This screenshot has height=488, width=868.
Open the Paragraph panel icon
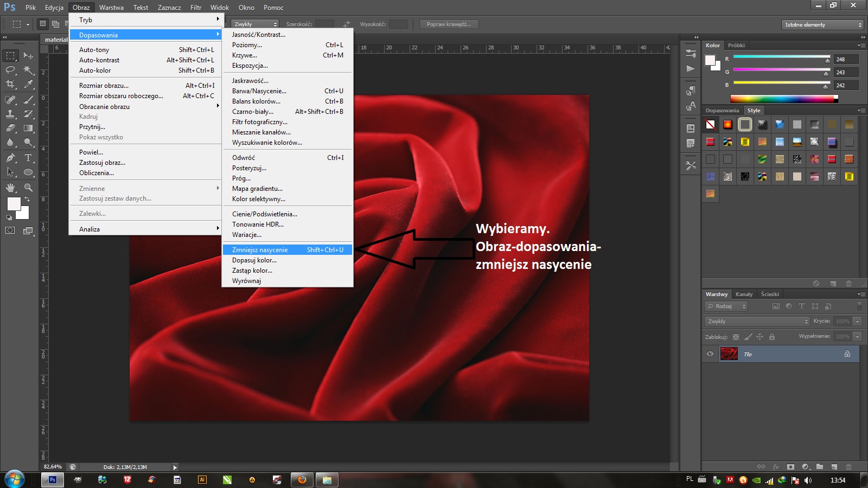point(691,91)
